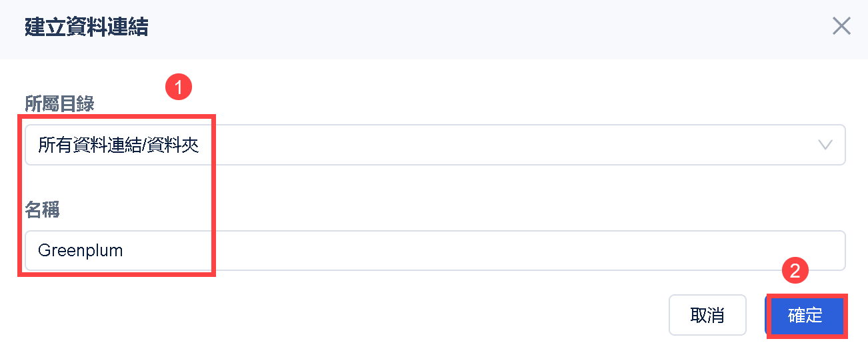Select the 所有資料連結/資料夾 value text
The height and width of the screenshot is (353, 868).
(119, 145)
